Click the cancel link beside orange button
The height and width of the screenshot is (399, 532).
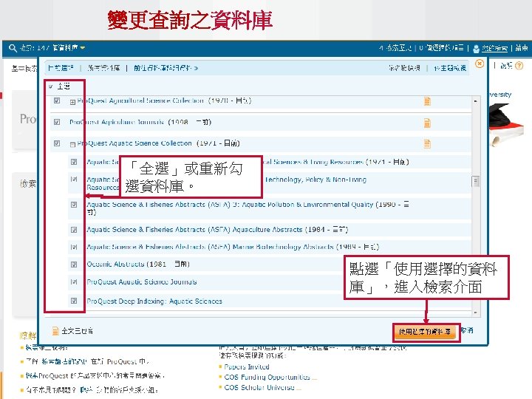click(467, 330)
